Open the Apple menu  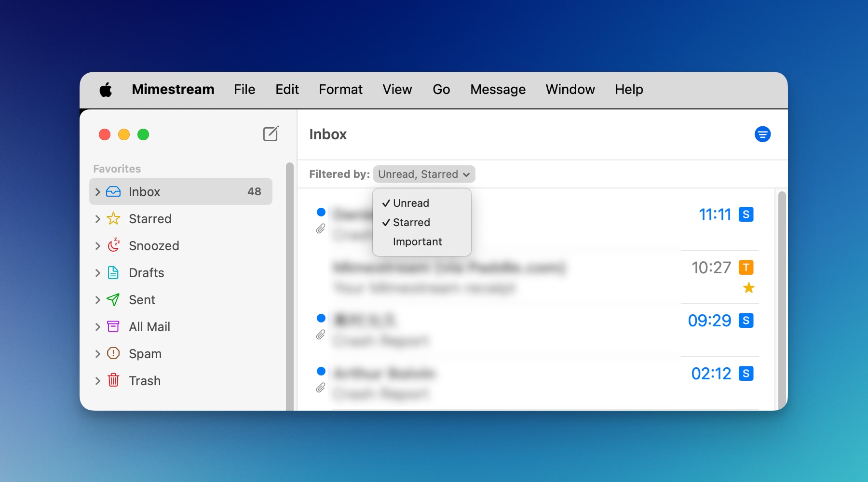pos(106,89)
